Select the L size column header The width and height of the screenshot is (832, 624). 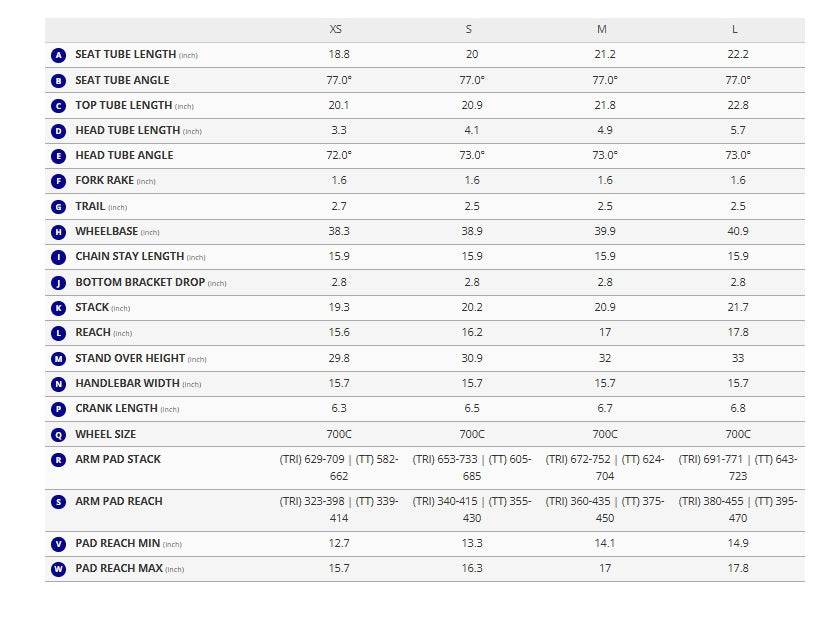[735, 30]
